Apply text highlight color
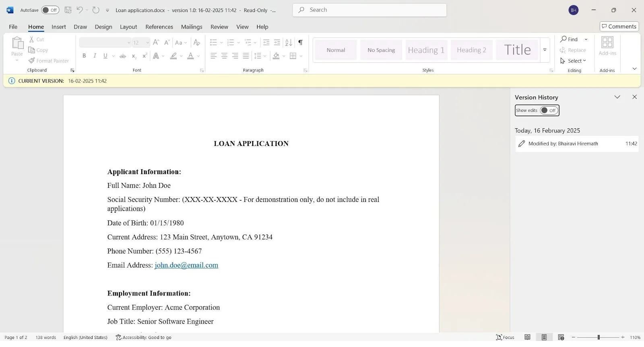644x347 pixels. 173,56
